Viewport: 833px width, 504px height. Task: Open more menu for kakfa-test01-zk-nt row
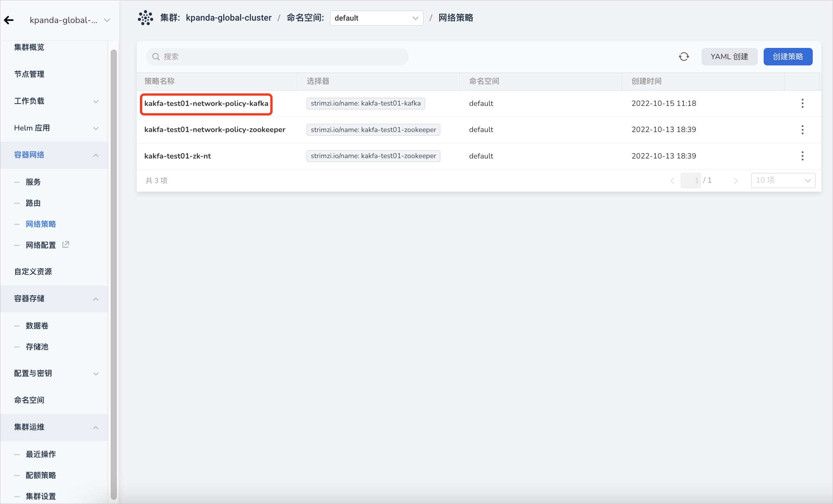point(802,156)
